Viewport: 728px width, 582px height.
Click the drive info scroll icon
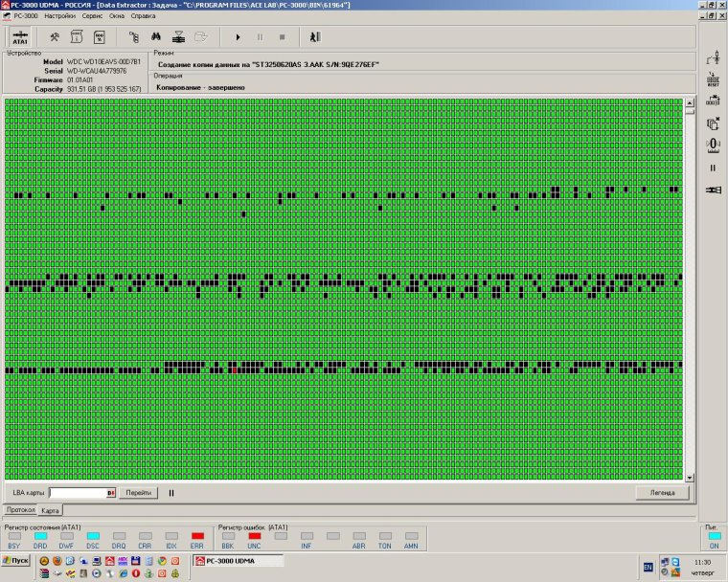click(77, 37)
